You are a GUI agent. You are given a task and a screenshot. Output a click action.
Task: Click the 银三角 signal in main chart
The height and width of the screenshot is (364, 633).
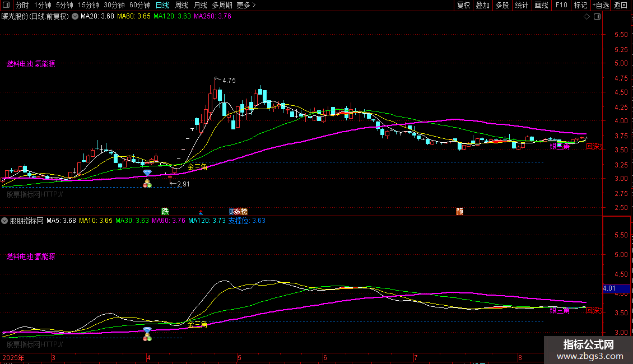(560, 147)
